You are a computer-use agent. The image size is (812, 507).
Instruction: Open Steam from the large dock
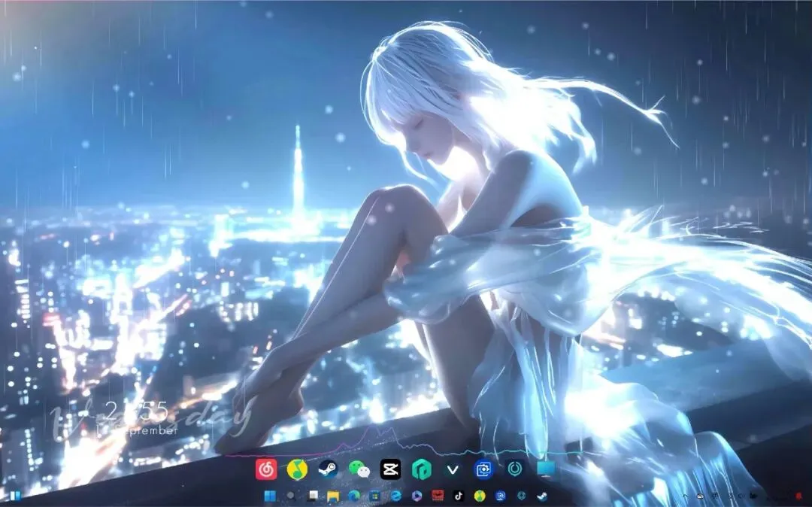[329, 469]
